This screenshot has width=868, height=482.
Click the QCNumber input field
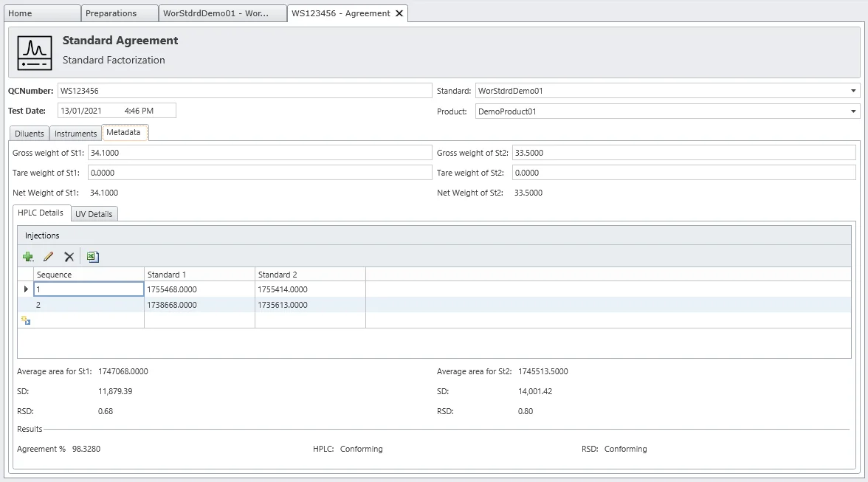[x=244, y=91]
